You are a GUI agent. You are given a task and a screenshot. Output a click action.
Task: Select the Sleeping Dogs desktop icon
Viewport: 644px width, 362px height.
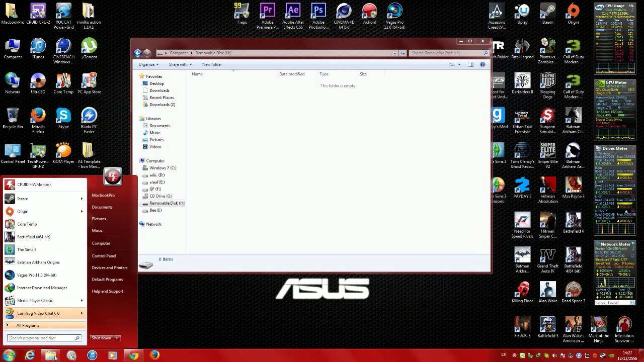click(x=548, y=85)
